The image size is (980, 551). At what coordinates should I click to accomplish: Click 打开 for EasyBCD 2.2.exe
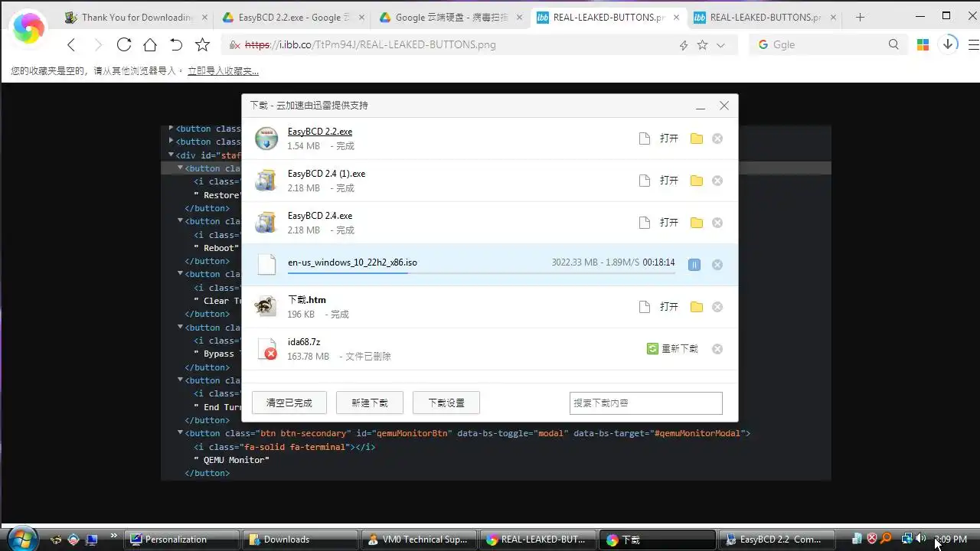click(669, 139)
